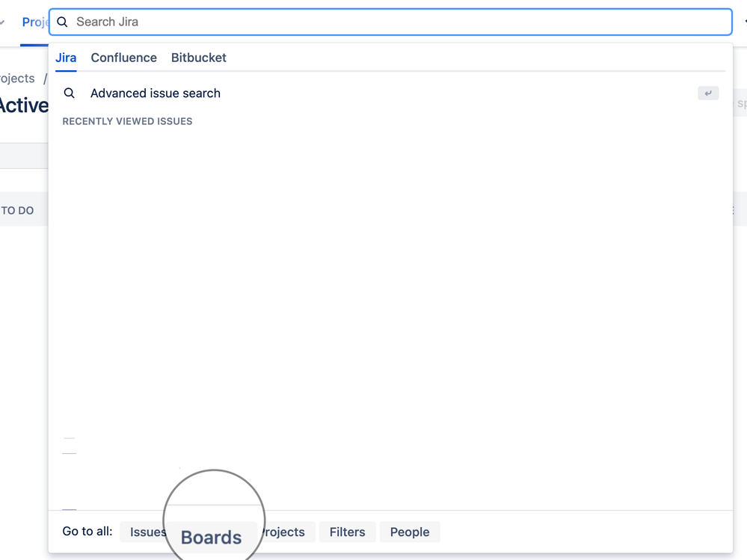
Task: Click the RECENTLY VIEWED ISSUES heading
Action: click(x=127, y=121)
